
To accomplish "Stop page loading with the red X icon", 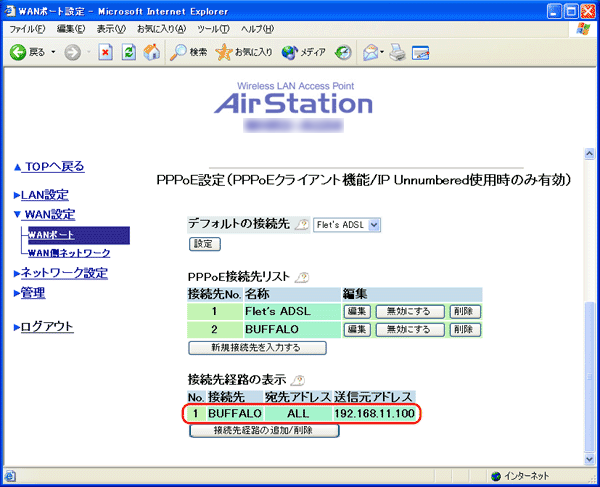I will coord(105,52).
